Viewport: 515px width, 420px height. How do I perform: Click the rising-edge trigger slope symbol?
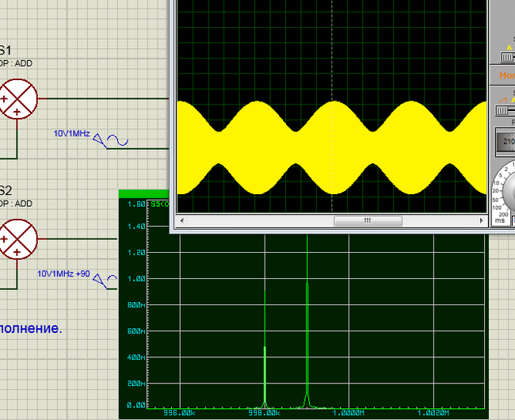click(x=503, y=100)
